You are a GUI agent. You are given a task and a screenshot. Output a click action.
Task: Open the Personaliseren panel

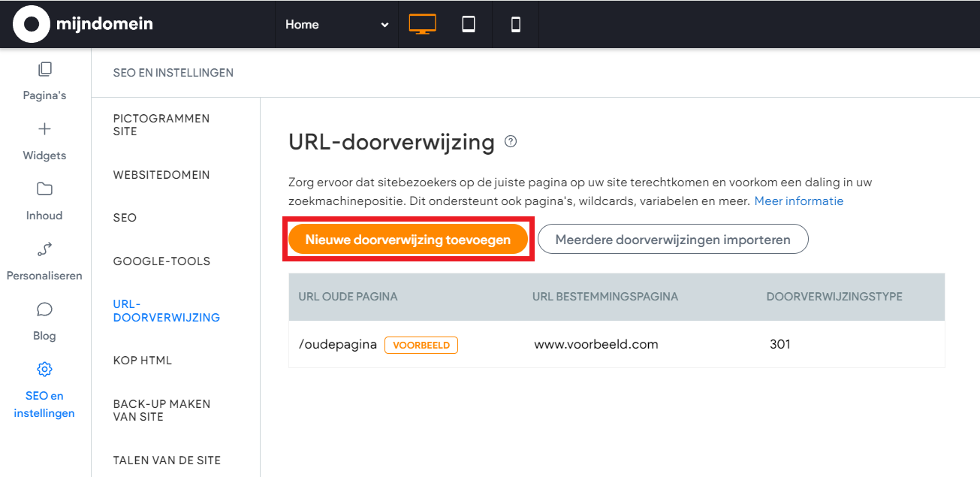coord(44,261)
